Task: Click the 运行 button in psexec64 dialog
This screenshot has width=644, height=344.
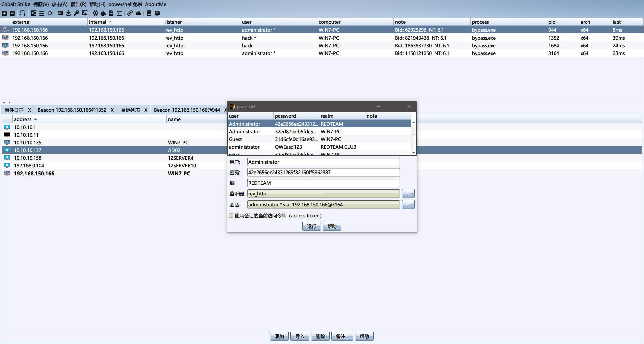Action: (x=311, y=226)
